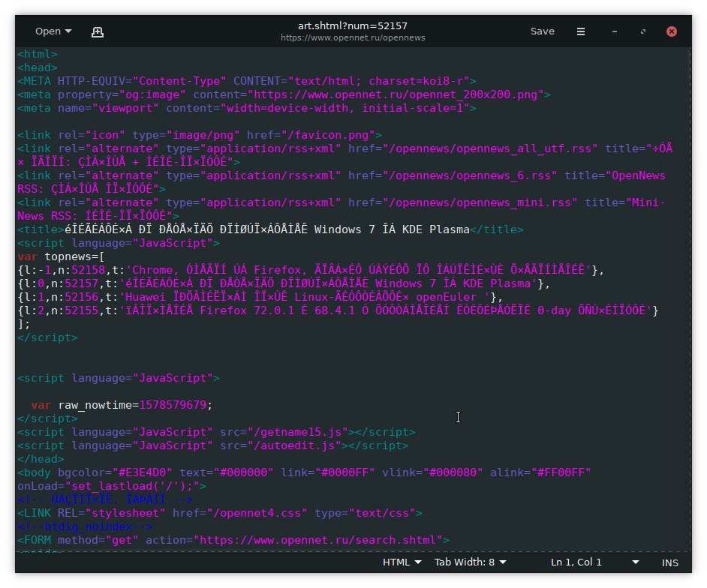Image resolution: width=707 pixels, height=588 pixels.
Task: Toggle the INS insert mode indicator
Action: click(670, 562)
